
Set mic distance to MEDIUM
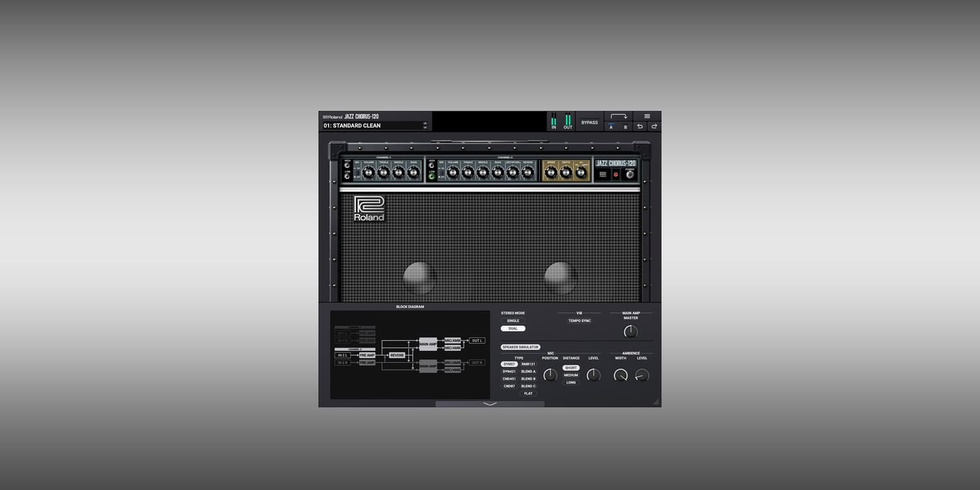[x=571, y=375]
